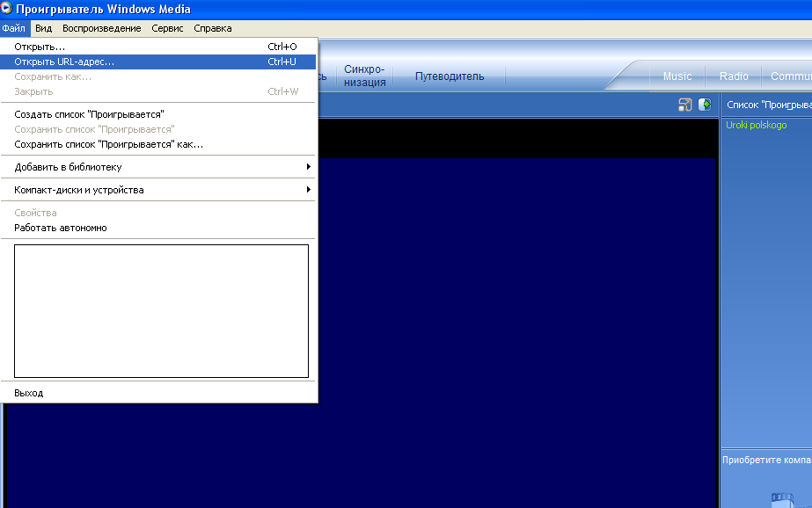Click the Приобретите компакт link text

766,460
